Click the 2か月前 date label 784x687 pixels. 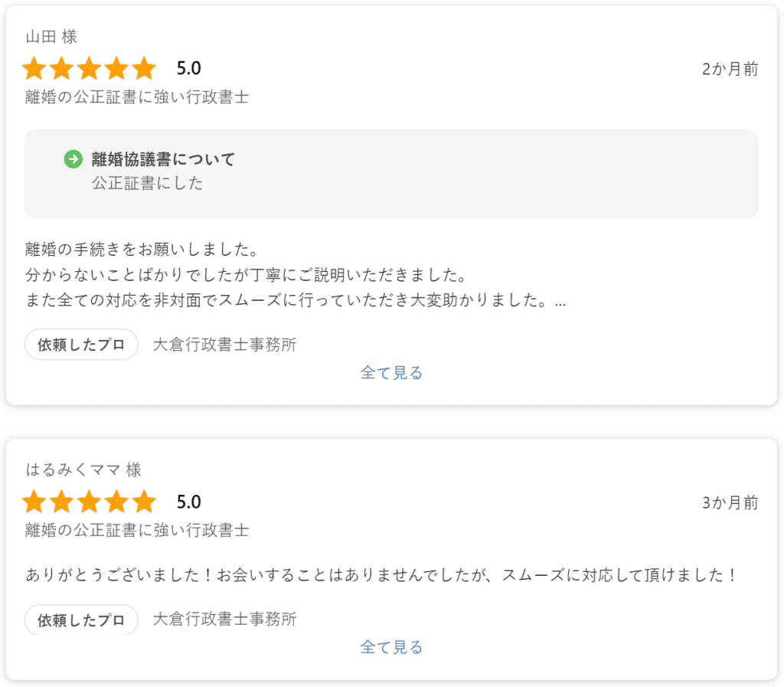click(x=730, y=69)
